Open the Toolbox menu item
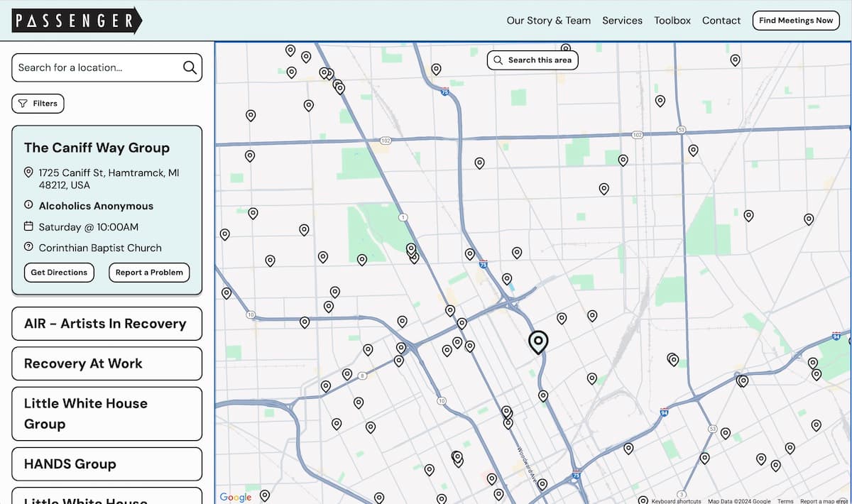 672,21
